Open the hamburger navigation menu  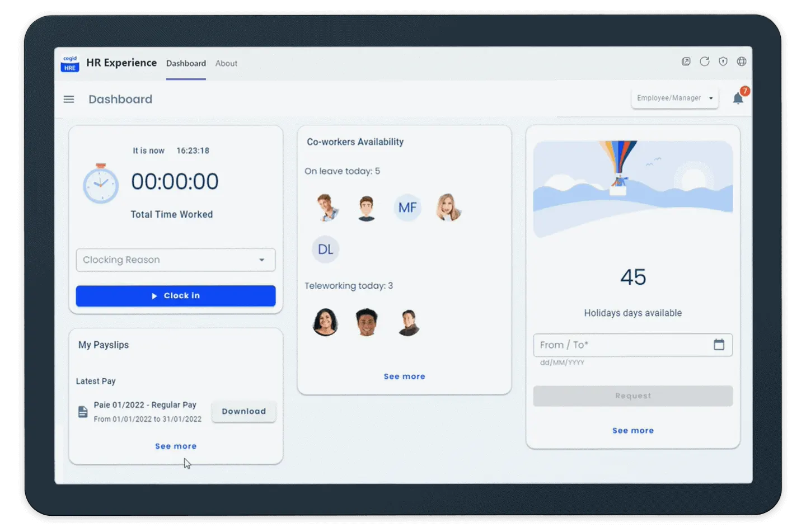(69, 100)
